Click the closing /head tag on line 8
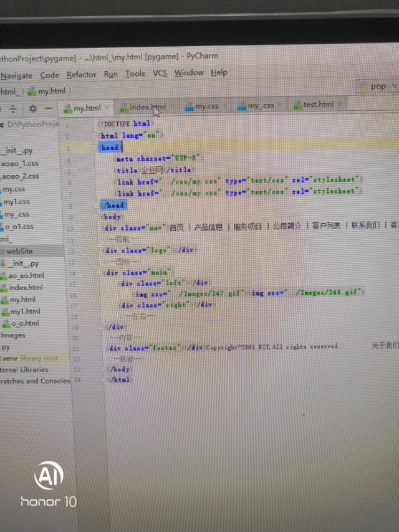Viewport: 399px width, 532px height. coord(114,206)
